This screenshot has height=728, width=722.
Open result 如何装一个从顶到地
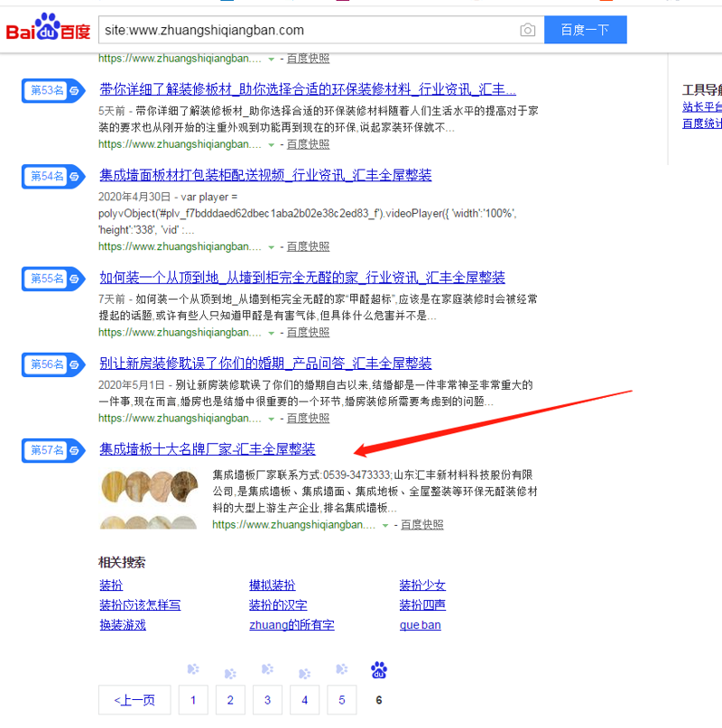302,278
